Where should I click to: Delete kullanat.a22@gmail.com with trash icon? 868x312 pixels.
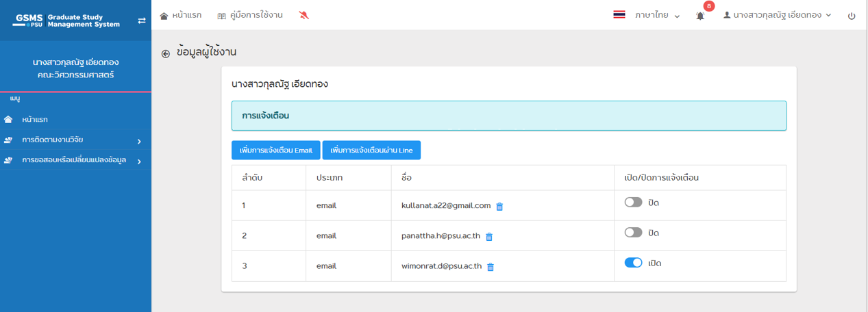(x=499, y=206)
